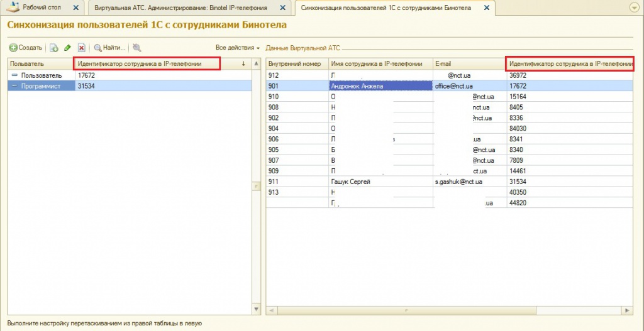Image resolution: width=644 pixels, height=331 pixels.
Task: Close the Синхонизация пользователей tab
Action: (x=487, y=8)
